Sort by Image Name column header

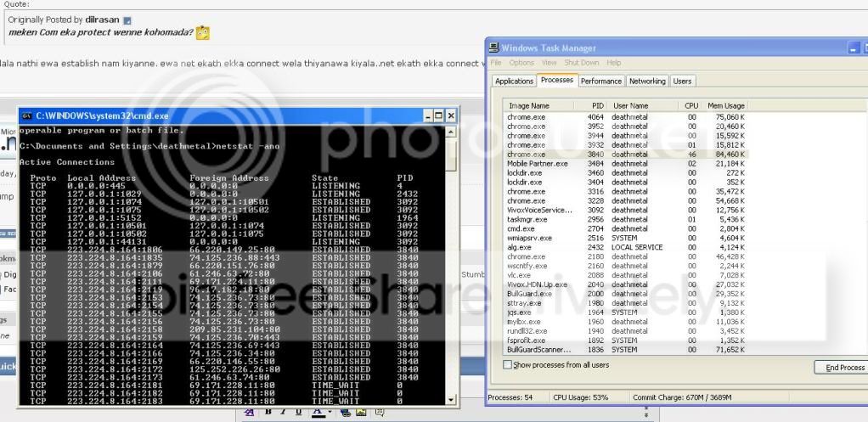538,105
